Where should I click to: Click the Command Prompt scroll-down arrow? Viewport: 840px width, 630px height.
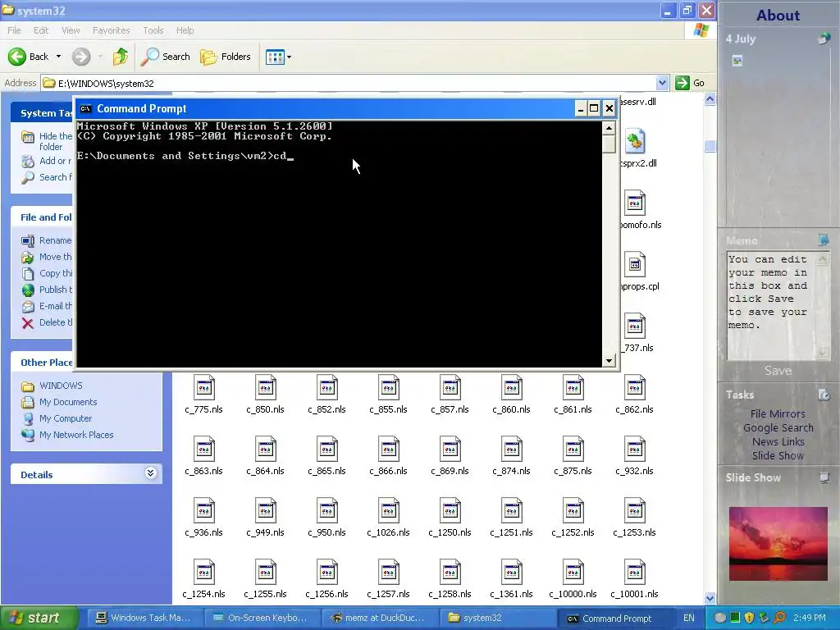point(609,361)
